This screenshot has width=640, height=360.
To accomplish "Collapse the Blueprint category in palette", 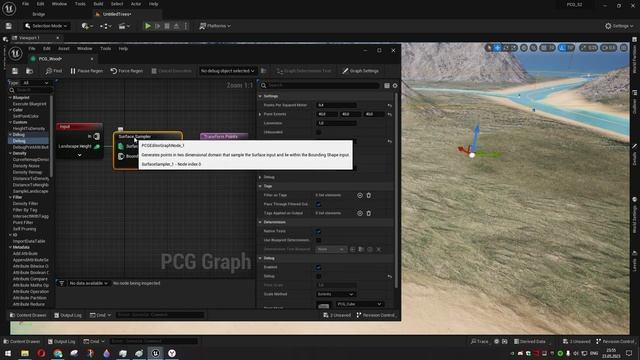I will 11,98.
